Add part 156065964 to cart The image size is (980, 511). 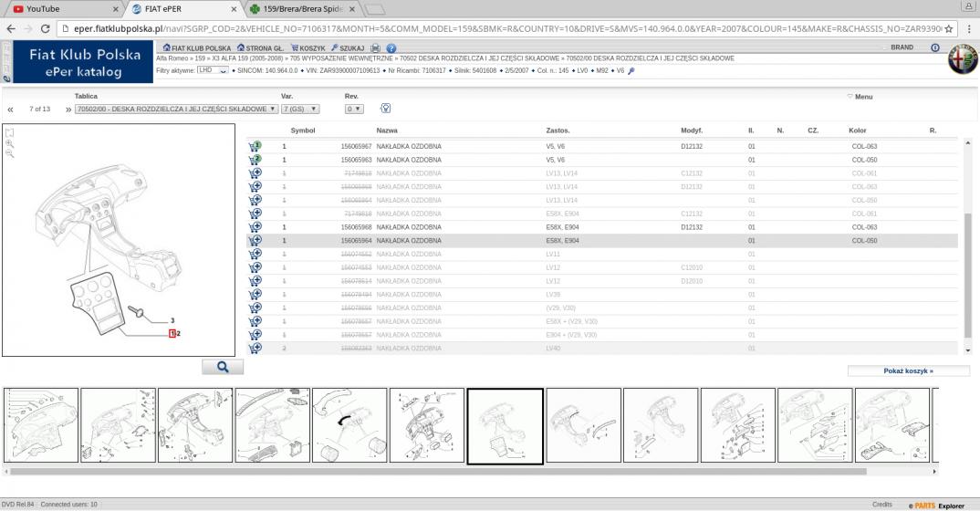255,241
